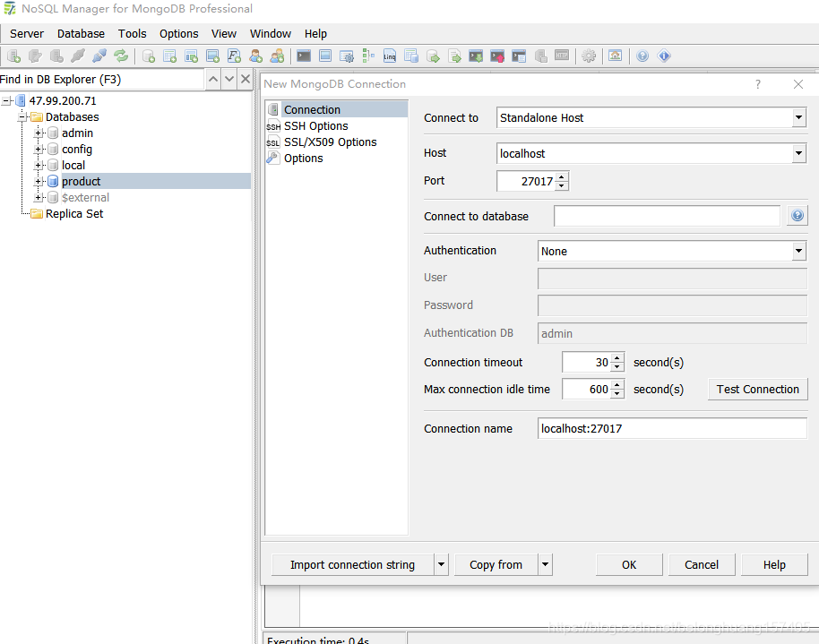Expand the local database node
This screenshot has height=644, width=819.
click(x=38, y=166)
